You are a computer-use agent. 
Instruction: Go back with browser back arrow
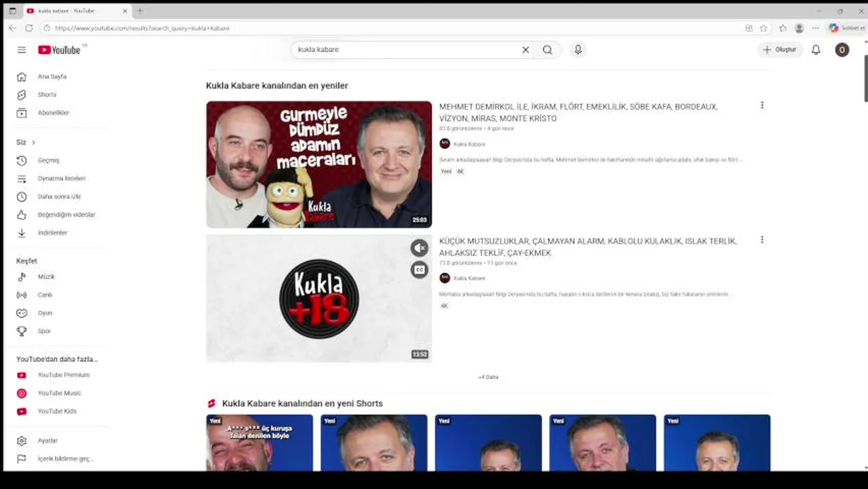[x=12, y=29]
